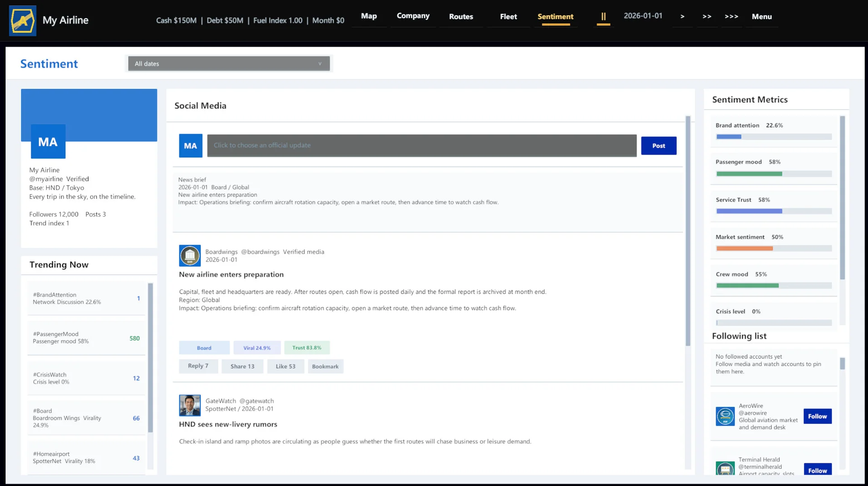Click the Fuel Index 1.00 text

coord(278,20)
